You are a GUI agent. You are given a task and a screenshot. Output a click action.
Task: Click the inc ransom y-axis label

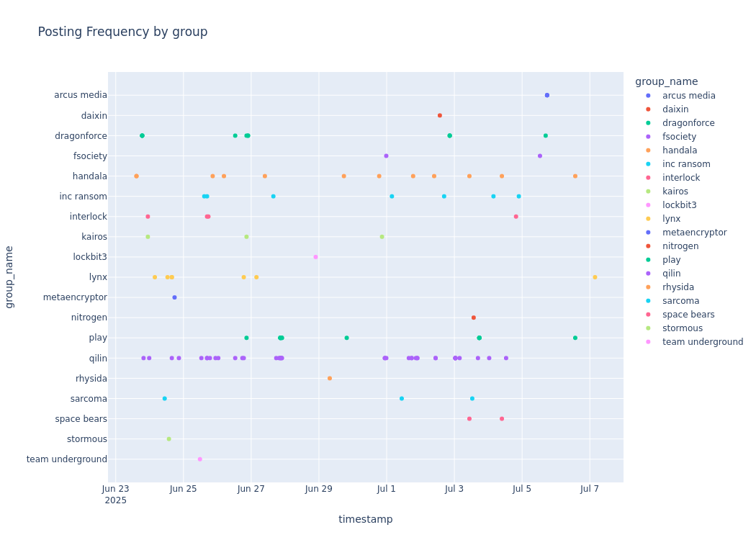(84, 197)
